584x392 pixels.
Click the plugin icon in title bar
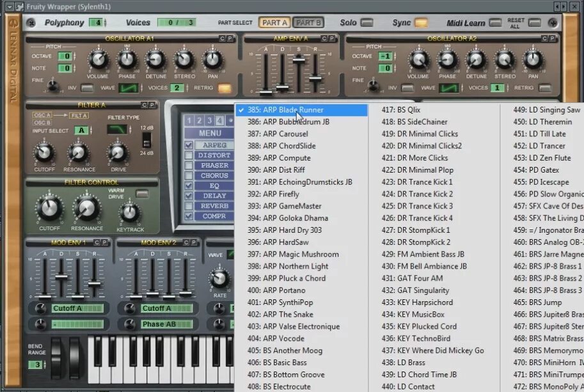19,6
